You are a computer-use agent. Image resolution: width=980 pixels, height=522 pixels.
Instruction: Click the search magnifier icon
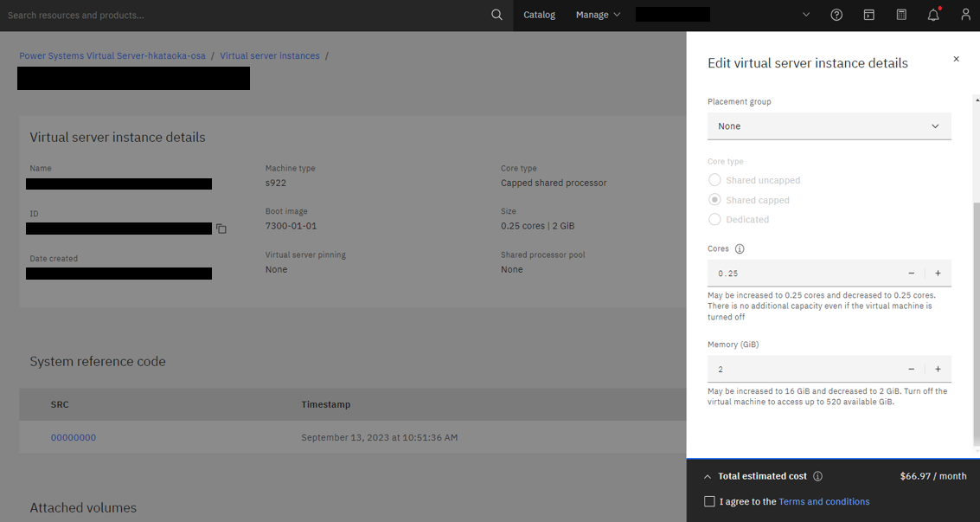[496, 15]
